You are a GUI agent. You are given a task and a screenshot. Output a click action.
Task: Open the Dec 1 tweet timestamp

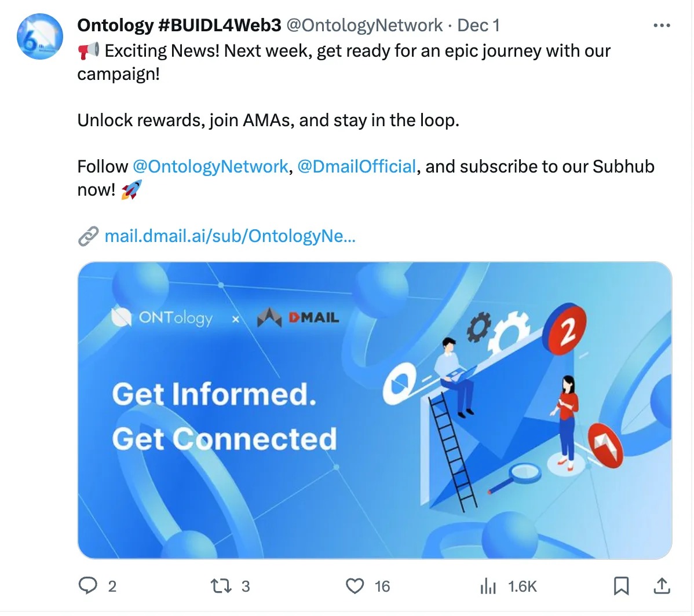478,25
